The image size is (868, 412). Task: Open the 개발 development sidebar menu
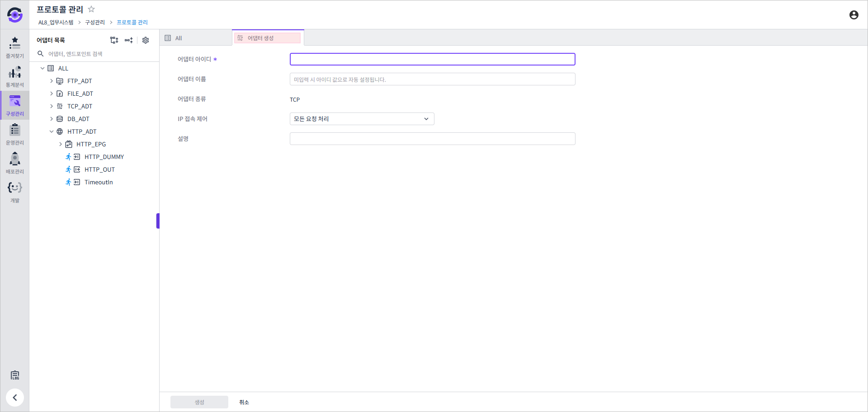(15, 192)
